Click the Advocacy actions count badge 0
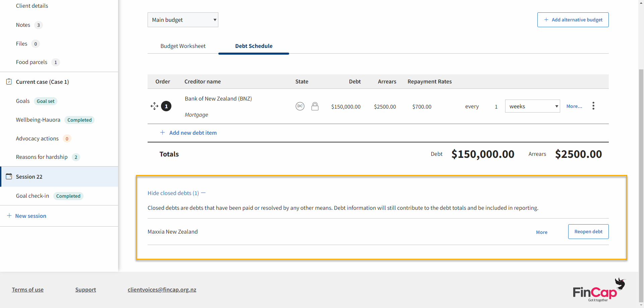The height and width of the screenshot is (308, 644). click(x=67, y=139)
